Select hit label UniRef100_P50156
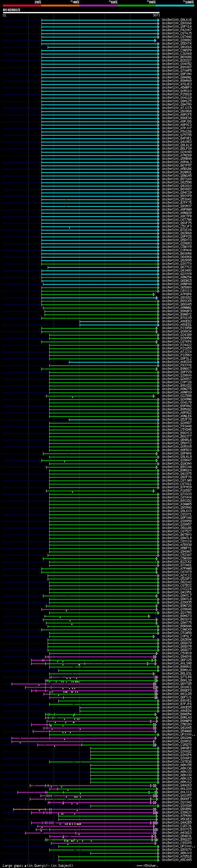The height and width of the screenshot is (868, 197). pos(176,132)
